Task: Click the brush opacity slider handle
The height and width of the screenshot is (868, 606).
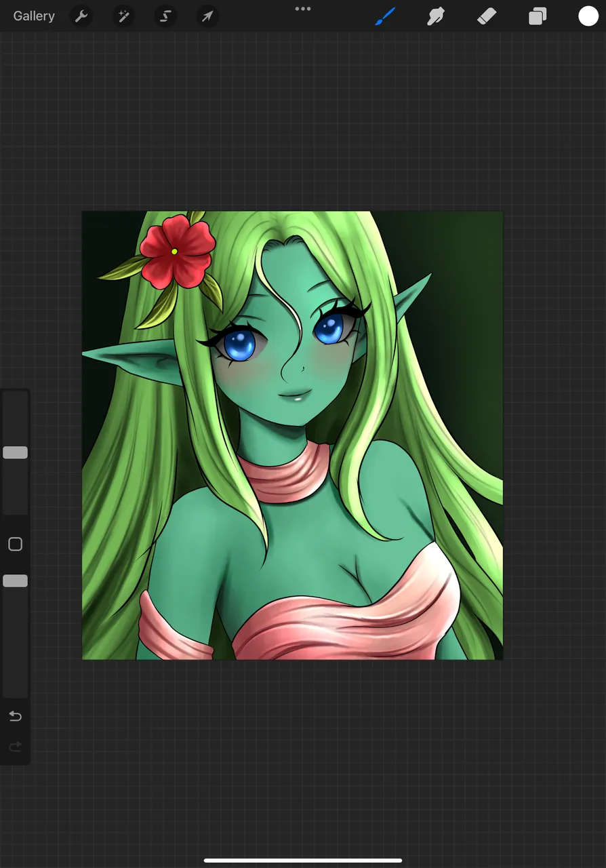Action: point(15,580)
